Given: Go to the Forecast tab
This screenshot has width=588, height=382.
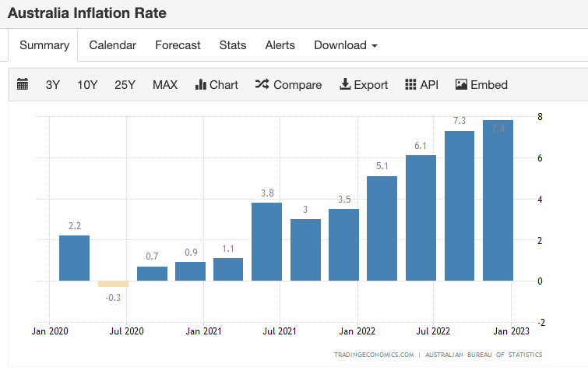Looking at the screenshot, I should click(x=178, y=45).
